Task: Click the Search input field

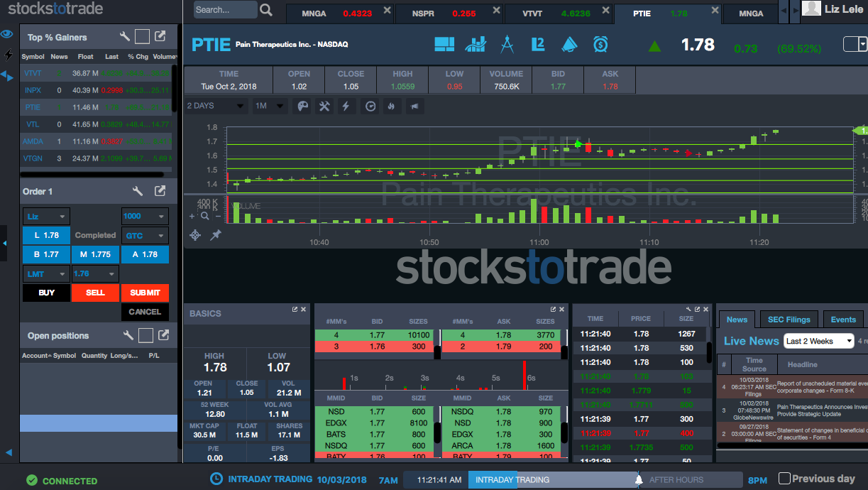Action: (x=225, y=10)
